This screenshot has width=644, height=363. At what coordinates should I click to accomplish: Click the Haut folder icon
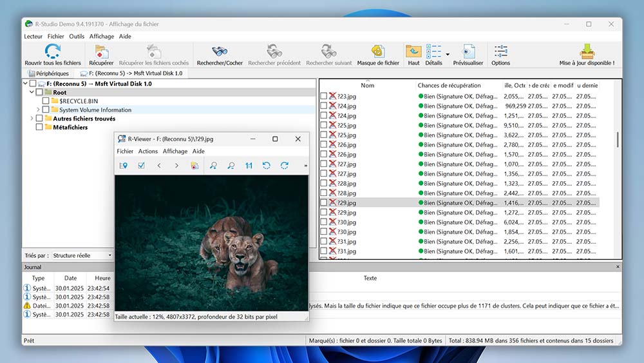[x=413, y=52]
